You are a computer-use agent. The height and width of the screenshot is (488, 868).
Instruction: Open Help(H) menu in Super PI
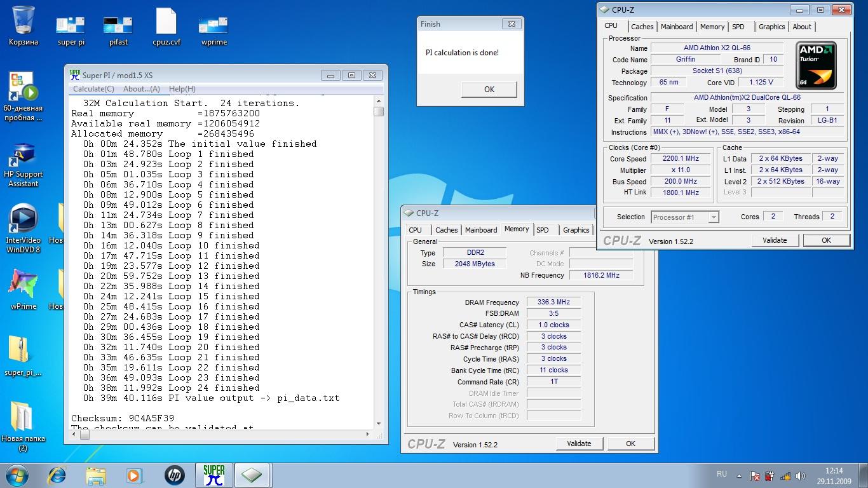(182, 89)
